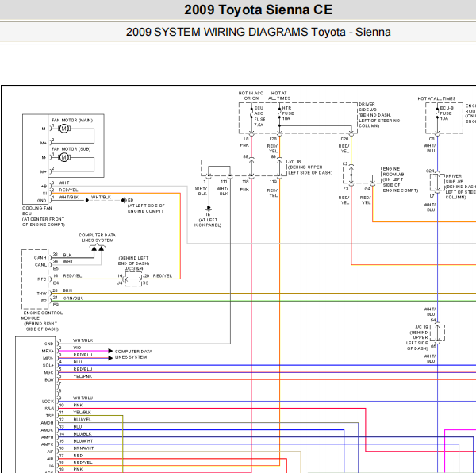This screenshot has height=473, width=476.
Task: Click the "AMPH" pin label
Action: coord(48,437)
